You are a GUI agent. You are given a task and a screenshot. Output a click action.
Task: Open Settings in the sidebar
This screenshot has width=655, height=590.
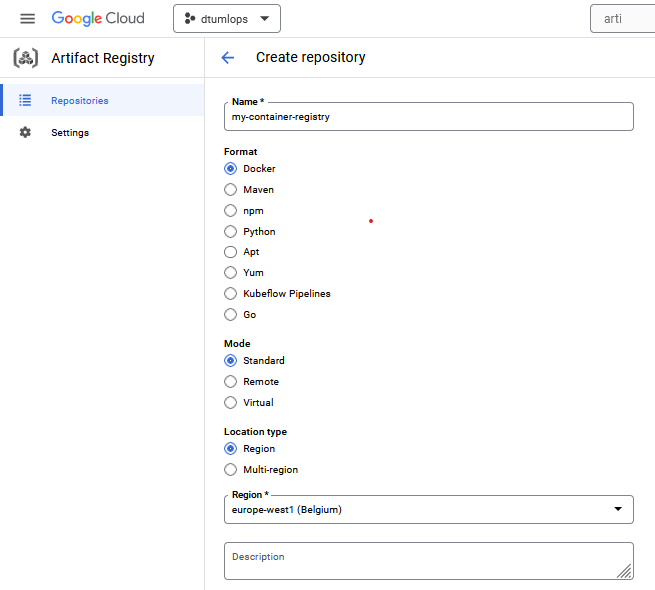tap(70, 133)
